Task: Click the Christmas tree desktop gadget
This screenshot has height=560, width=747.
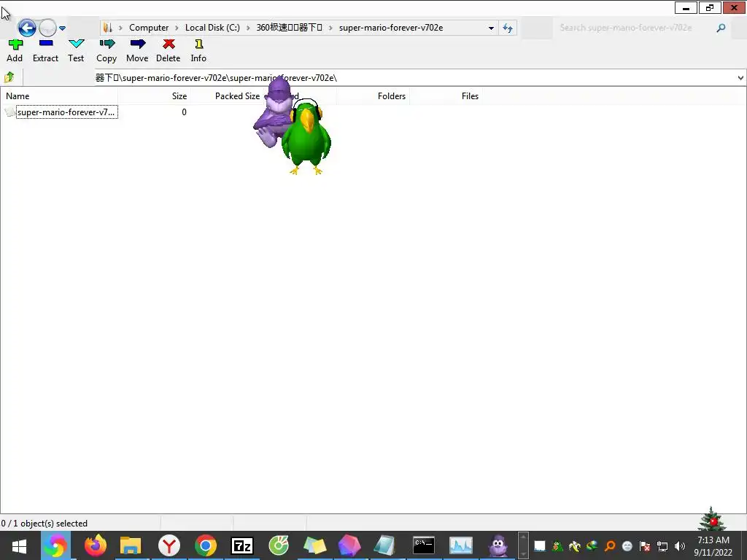Action: tap(712, 518)
